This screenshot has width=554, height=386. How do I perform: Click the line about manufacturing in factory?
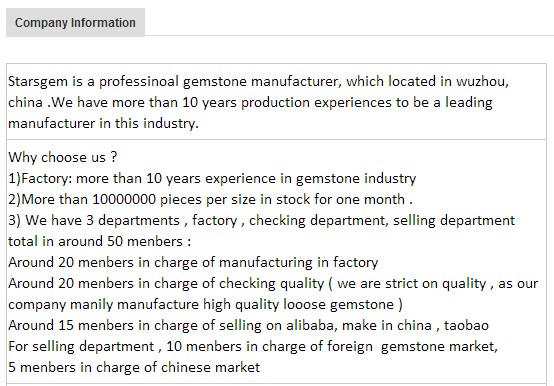(193, 262)
